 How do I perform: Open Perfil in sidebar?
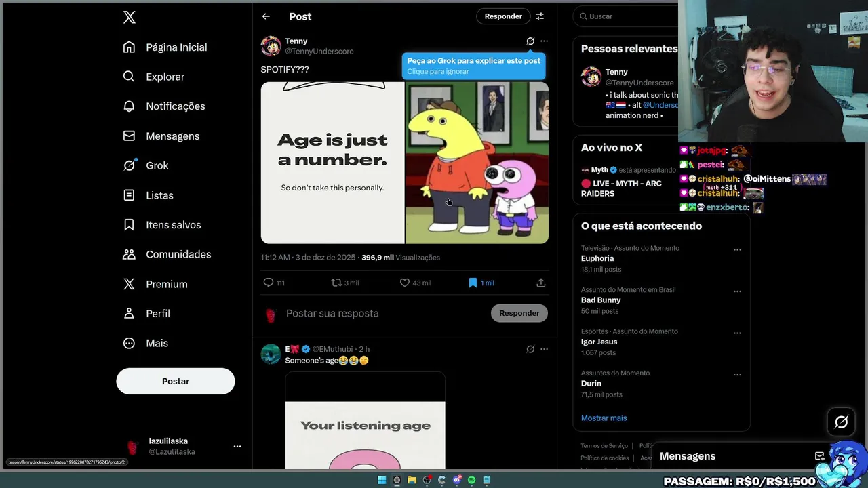coord(146,314)
